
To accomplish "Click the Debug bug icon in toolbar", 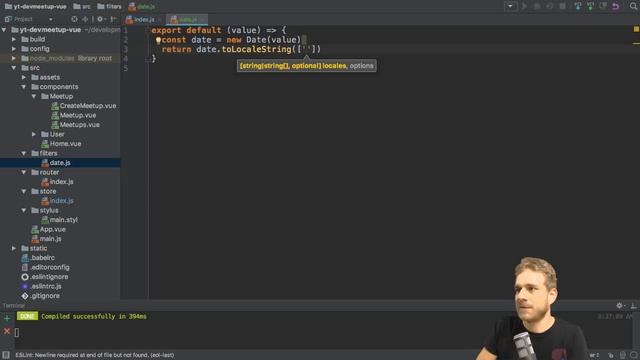I will [x=537, y=6].
